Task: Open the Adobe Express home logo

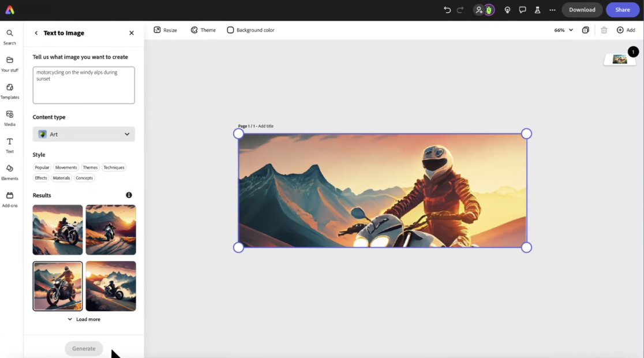Action: [9, 10]
